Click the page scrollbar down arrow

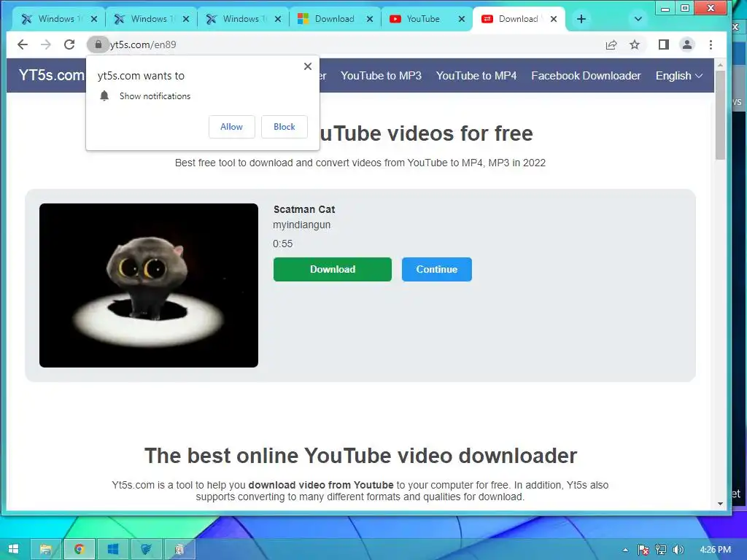(720, 504)
